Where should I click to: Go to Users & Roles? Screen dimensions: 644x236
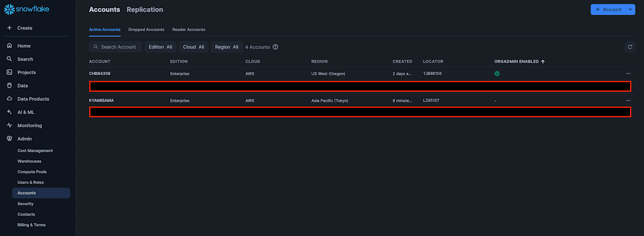click(x=31, y=183)
